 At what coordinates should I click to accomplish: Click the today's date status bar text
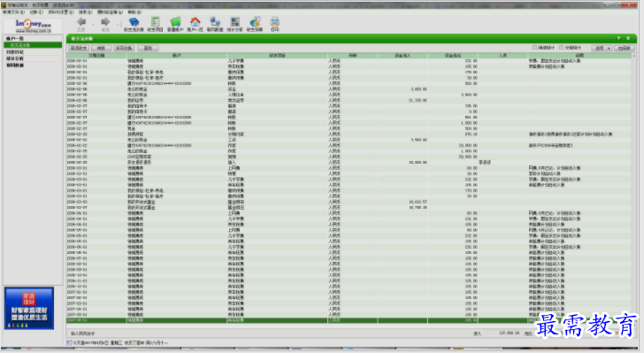pos(120,342)
